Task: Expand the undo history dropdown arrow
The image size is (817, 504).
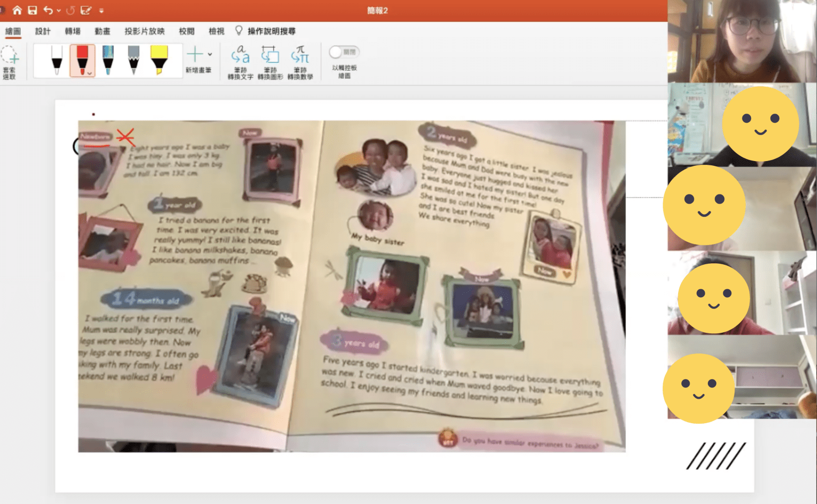Action: (59, 11)
